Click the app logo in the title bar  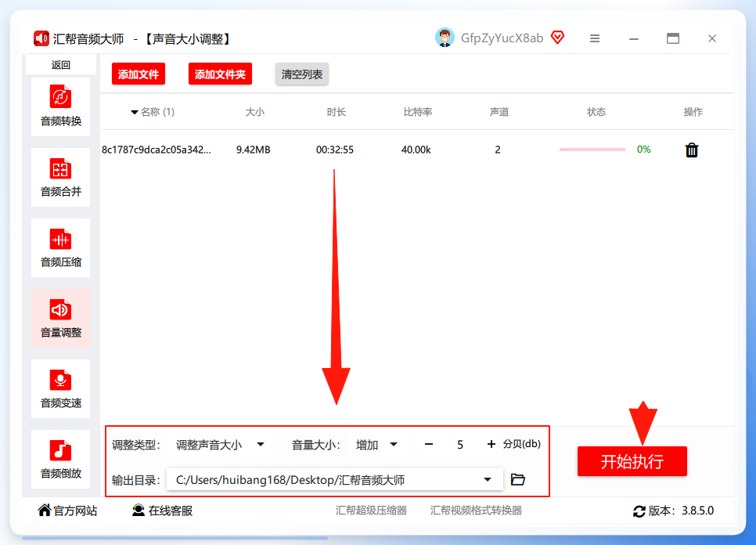coord(41,38)
